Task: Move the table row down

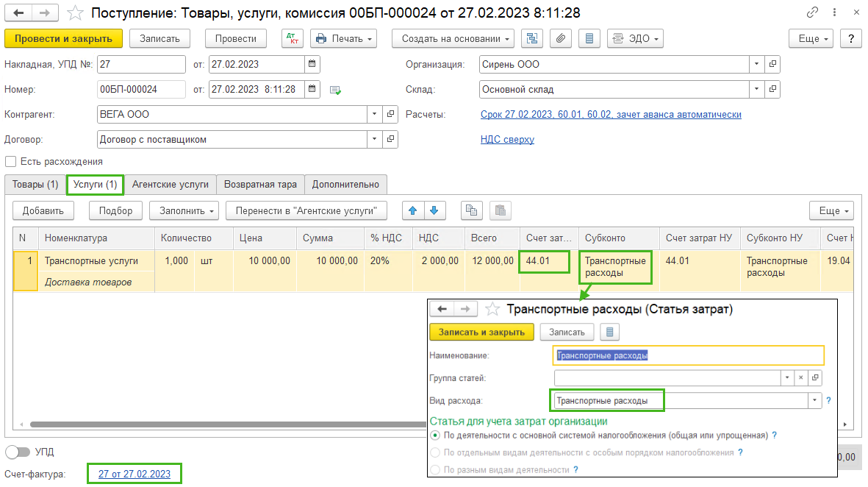Action: [x=434, y=210]
